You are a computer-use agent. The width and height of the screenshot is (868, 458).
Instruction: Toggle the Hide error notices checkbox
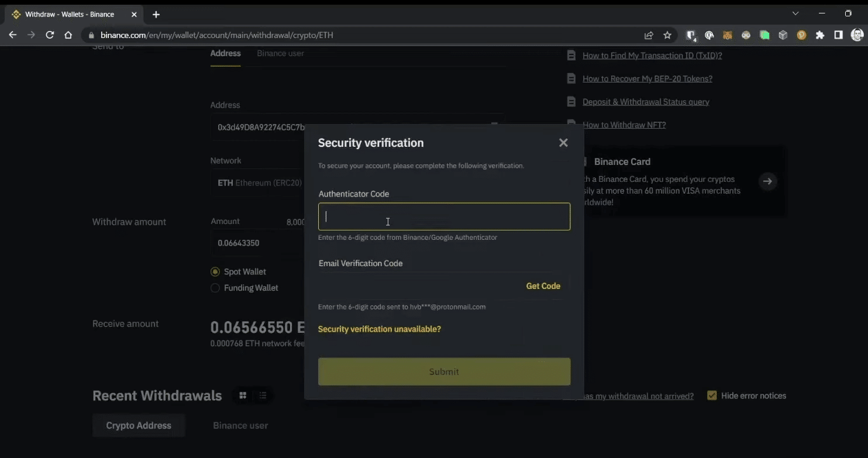pyautogui.click(x=712, y=396)
